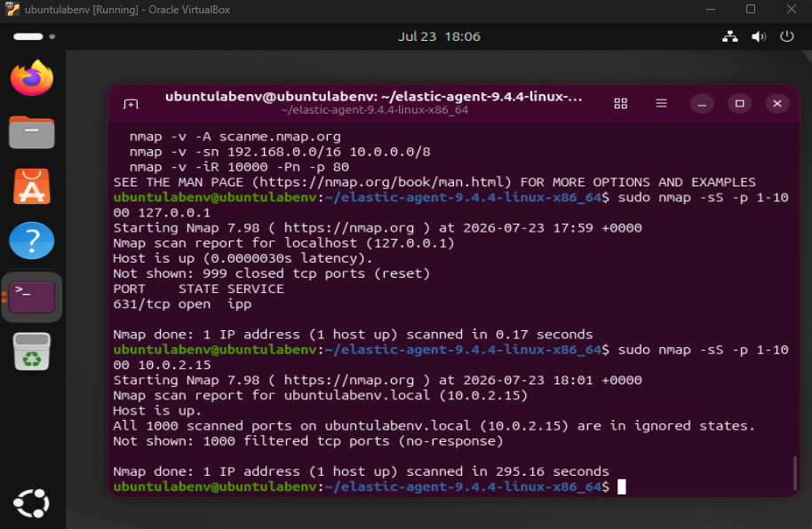Click the '631/tcp open ipp' line
The width and height of the screenshot is (812, 529).
(182, 304)
